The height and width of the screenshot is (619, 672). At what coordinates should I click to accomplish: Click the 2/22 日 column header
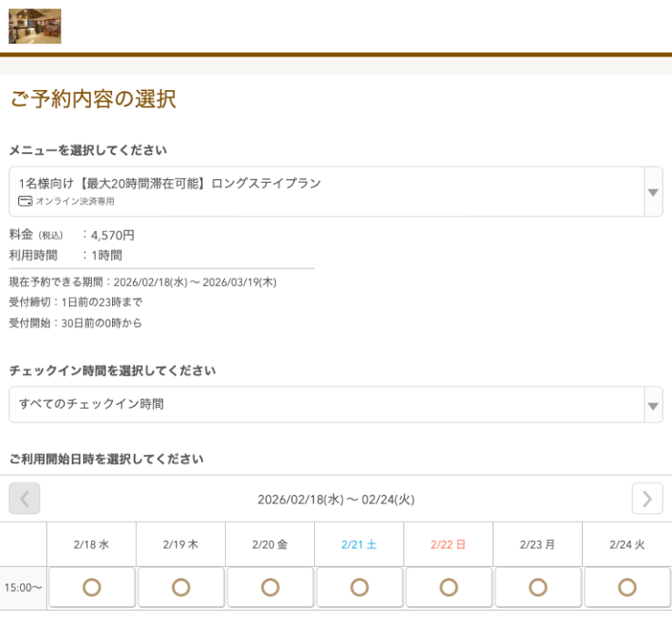pyautogui.click(x=448, y=544)
